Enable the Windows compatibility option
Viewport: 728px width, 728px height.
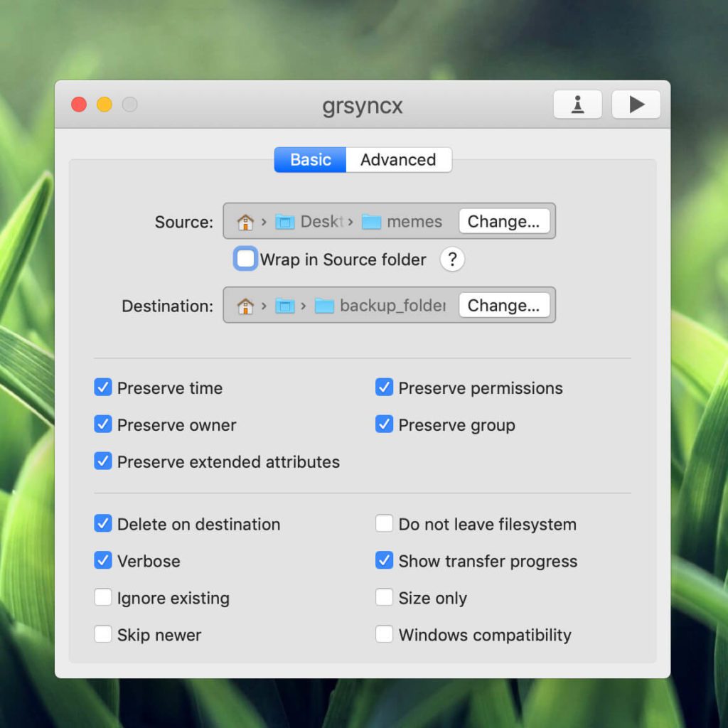tap(385, 635)
